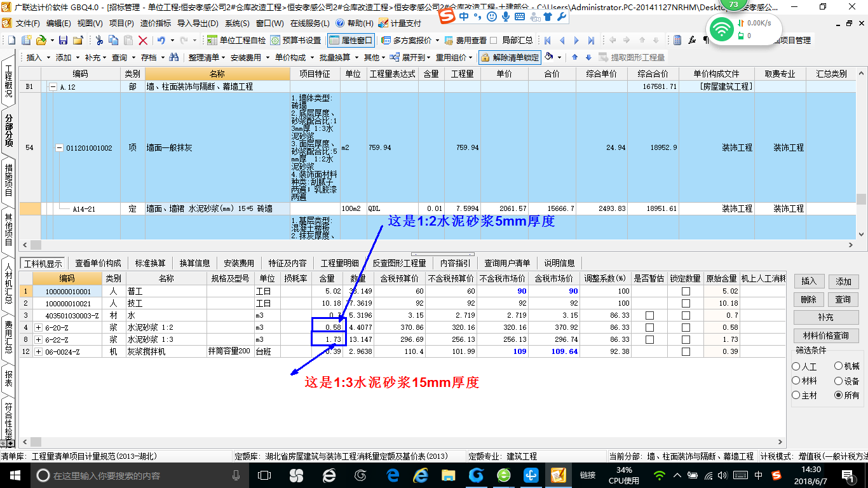The width and height of the screenshot is (868, 488).
Task: Click the 材料价格查询 button
Action: pyautogui.click(x=825, y=335)
